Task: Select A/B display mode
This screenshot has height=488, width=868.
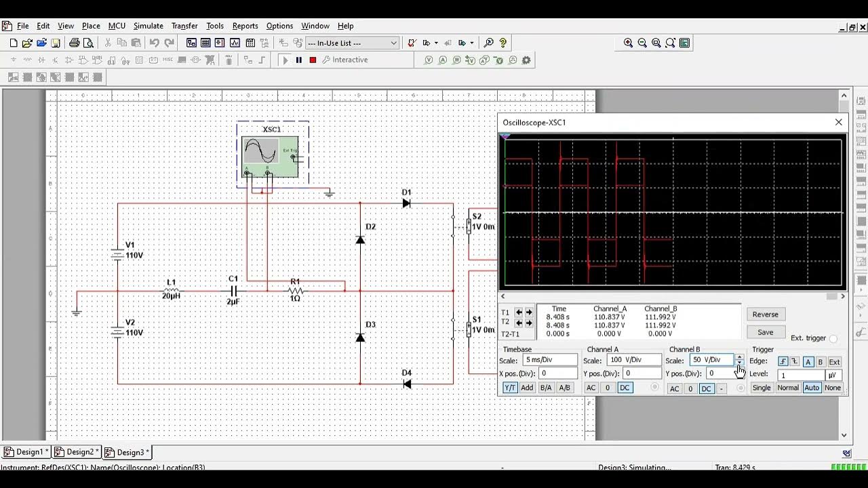Action: click(564, 388)
